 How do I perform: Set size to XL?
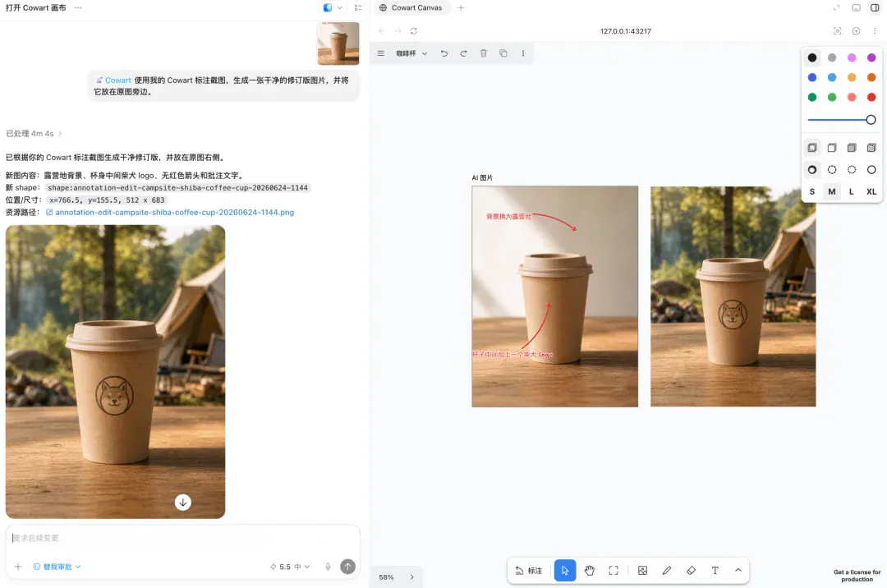871,191
